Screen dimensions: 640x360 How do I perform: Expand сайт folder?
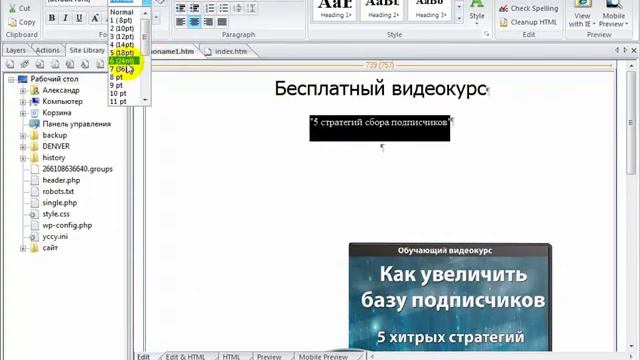pyautogui.click(x=23, y=248)
